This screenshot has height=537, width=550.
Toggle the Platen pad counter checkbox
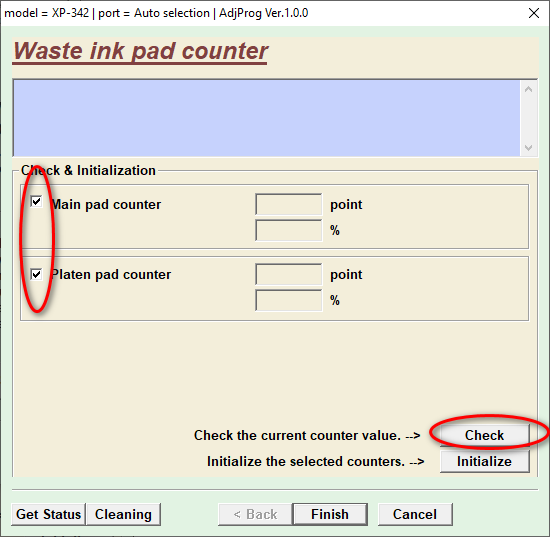tap(36, 274)
